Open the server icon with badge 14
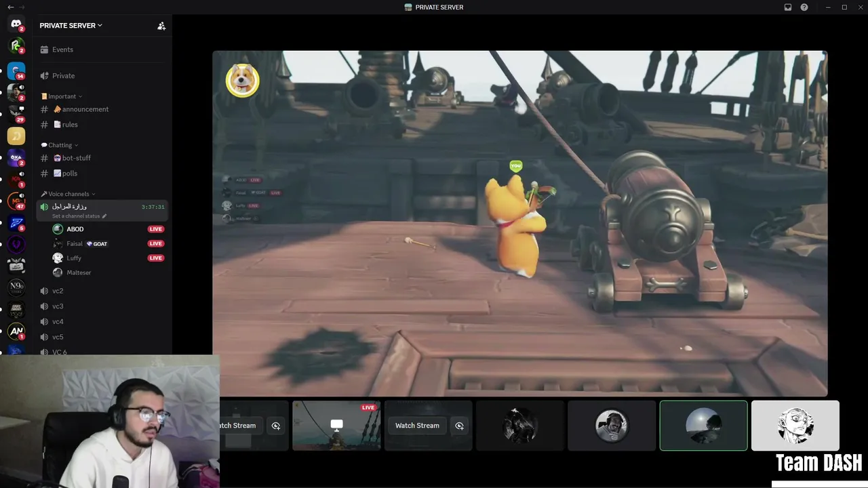Screen dimensions: 868x488 [16, 70]
